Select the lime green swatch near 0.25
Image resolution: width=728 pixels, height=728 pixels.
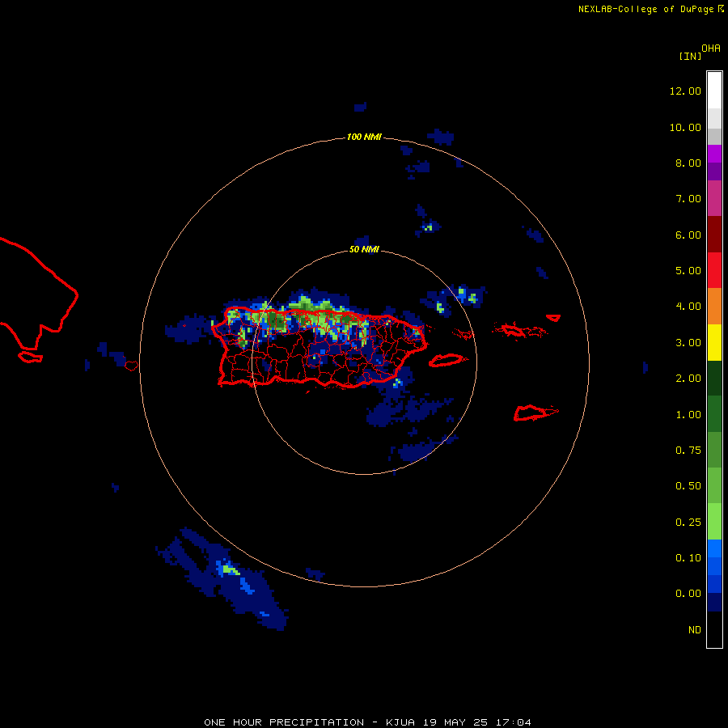point(714,522)
